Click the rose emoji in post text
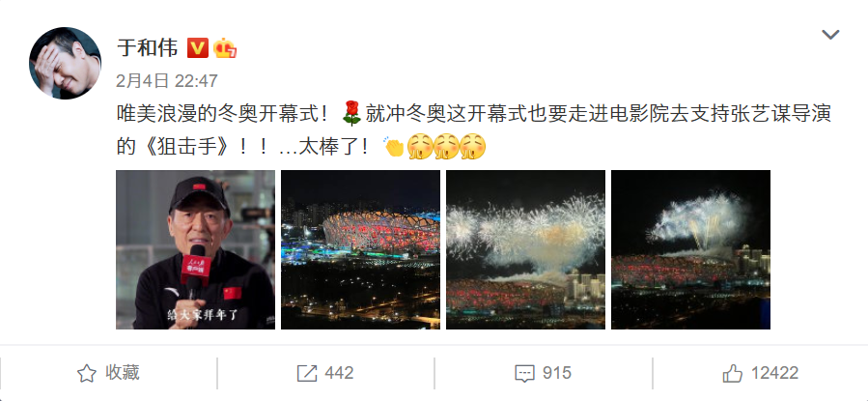This screenshot has width=868, height=401. click(351, 114)
